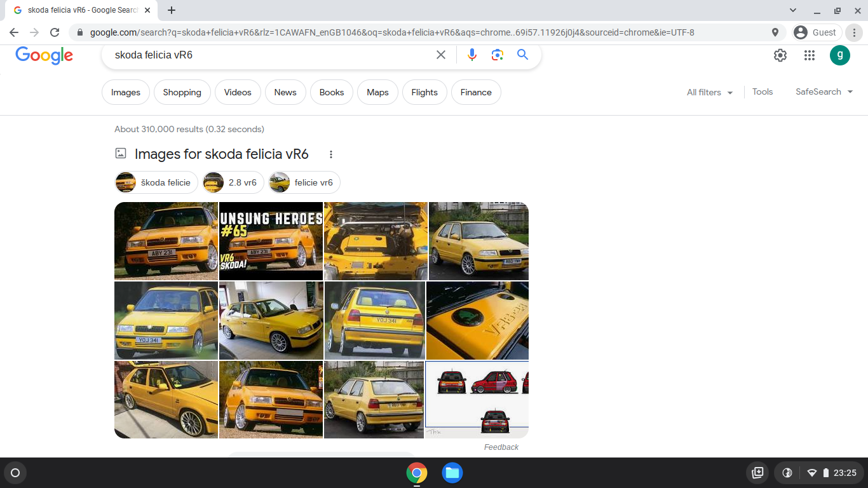The image size is (868, 488).
Task: Open the Files app in the shelf
Action: coord(452,473)
